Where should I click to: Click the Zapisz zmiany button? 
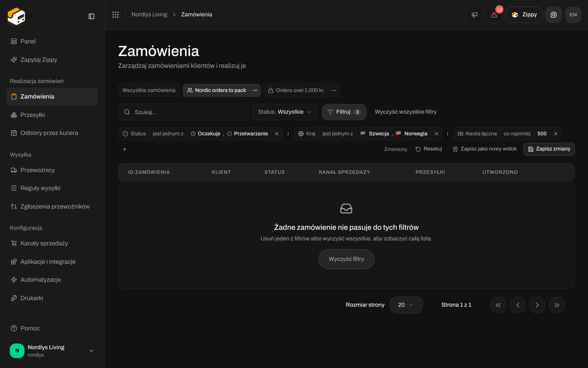point(549,149)
